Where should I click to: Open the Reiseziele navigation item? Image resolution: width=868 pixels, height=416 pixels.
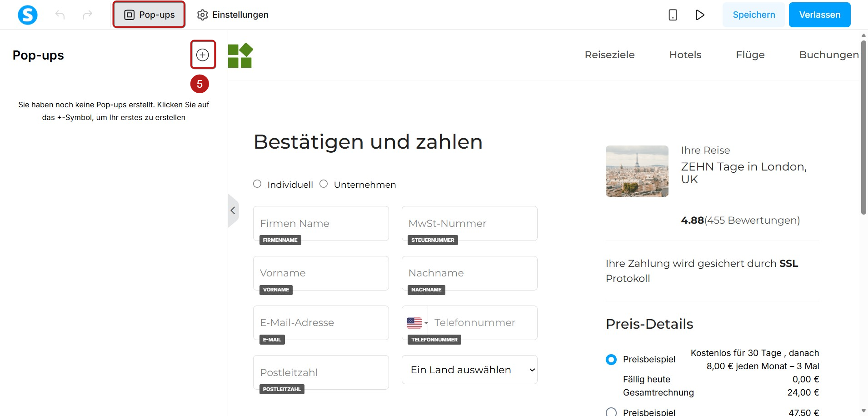609,55
